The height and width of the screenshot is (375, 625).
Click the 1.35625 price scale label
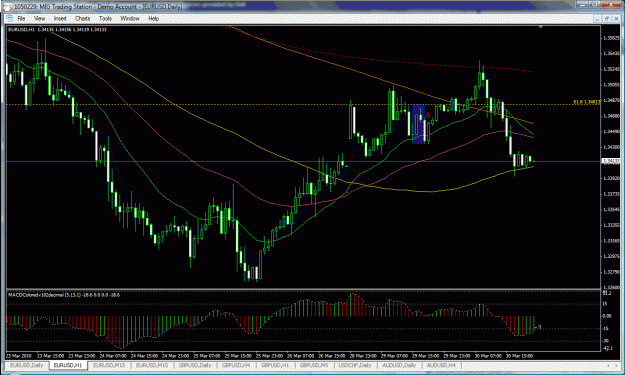click(x=611, y=38)
